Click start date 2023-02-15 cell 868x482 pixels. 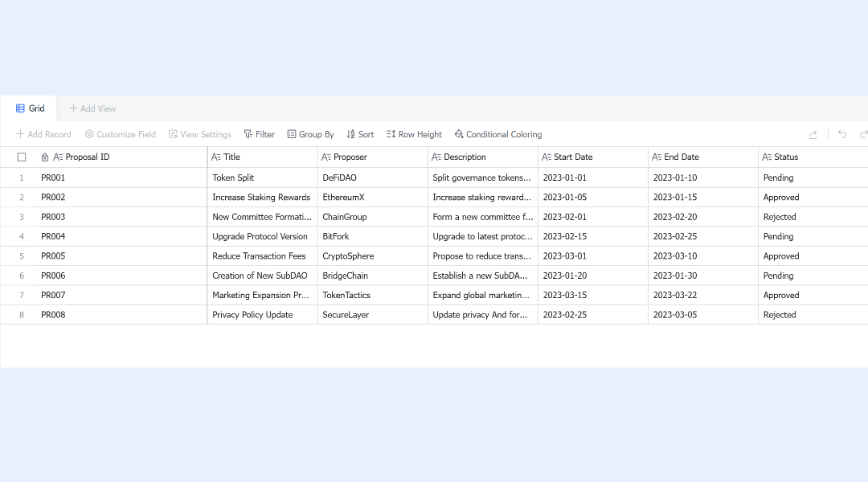coord(593,236)
